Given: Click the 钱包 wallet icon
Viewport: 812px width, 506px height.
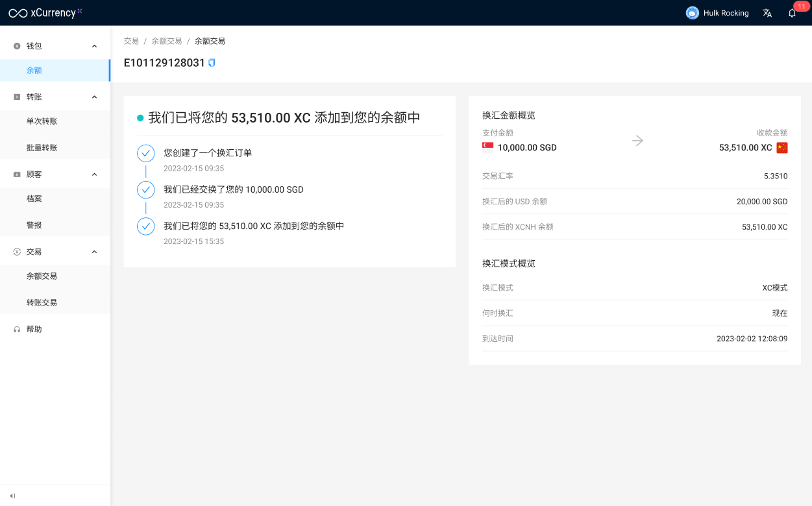Looking at the screenshot, I should 17,46.
